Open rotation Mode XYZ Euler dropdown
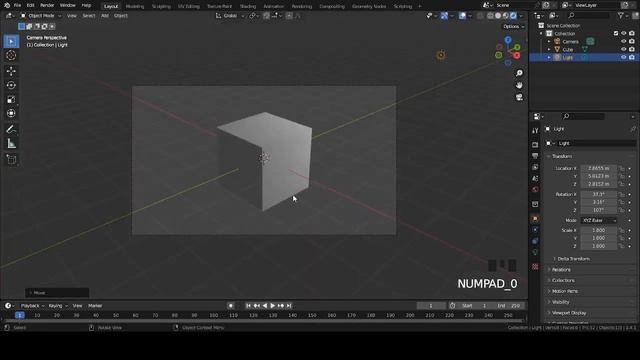 click(x=599, y=220)
